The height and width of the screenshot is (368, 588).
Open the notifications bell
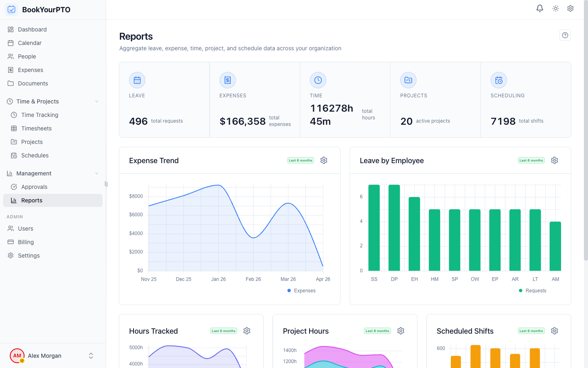coord(539,8)
